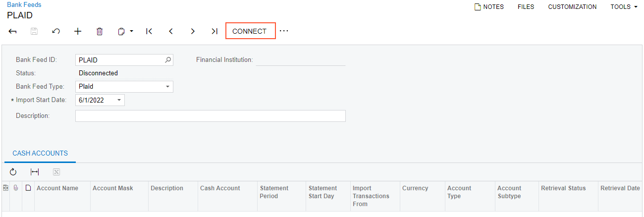Image resolution: width=644 pixels, height=217 pixels.
Task: Click the back arrow toolbar icon
Action: point(13,31)
